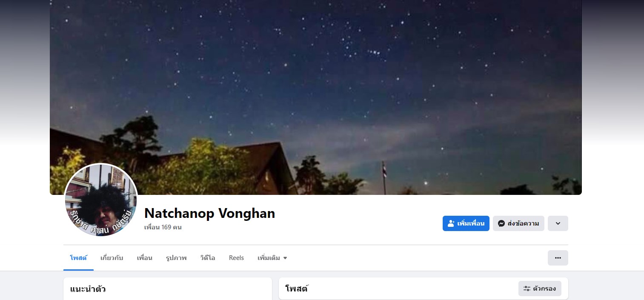Click the Natchanop Vonghan profile name
Image resolution: width=644 pixels, height=300 pixels.
(x=210, y=213)
